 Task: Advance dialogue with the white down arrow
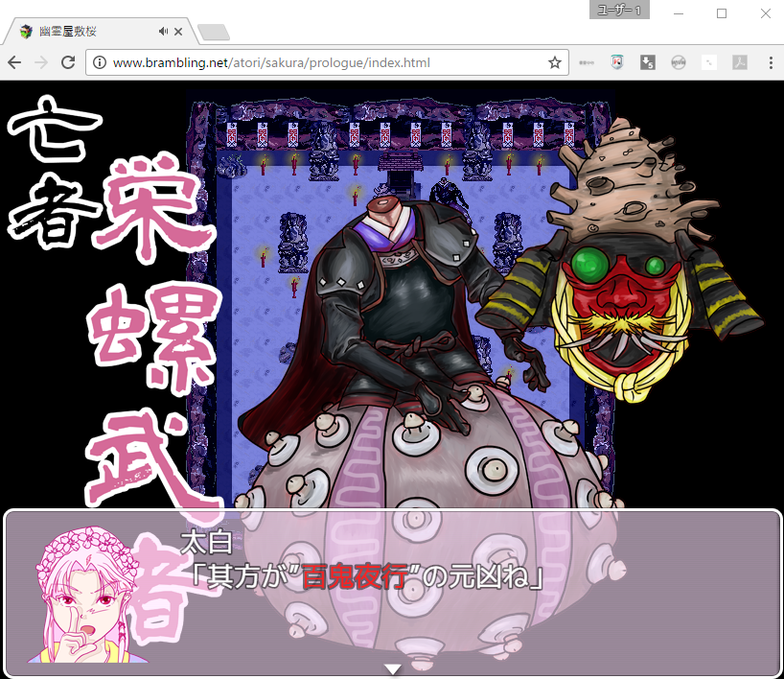click(x=393, y=669)
